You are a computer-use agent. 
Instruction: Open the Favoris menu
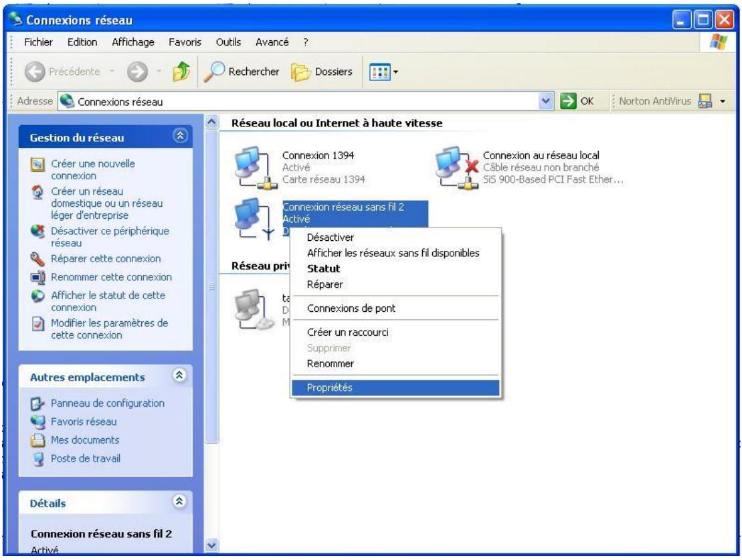(185, 42)
